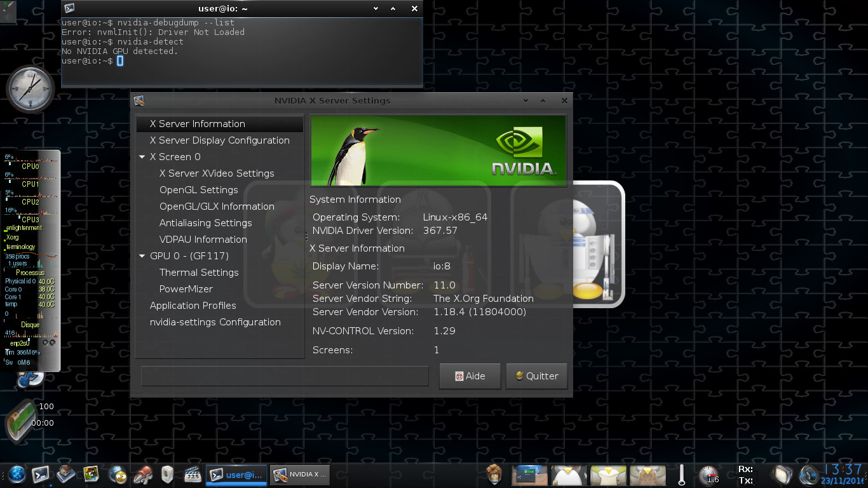868x488 pixels.
Task: Switch to fourth virtual desktop in pager
Action: tap(648, 475)
